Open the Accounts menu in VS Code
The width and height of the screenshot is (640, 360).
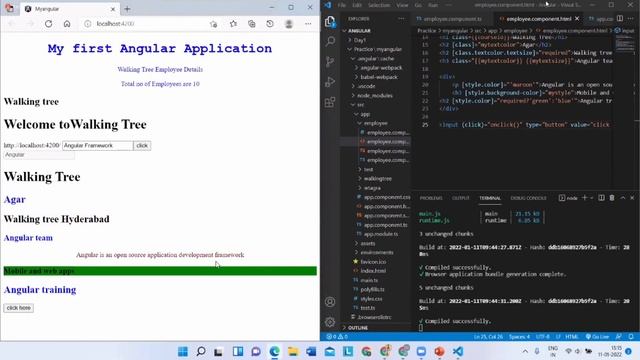(x=330, y=302)
